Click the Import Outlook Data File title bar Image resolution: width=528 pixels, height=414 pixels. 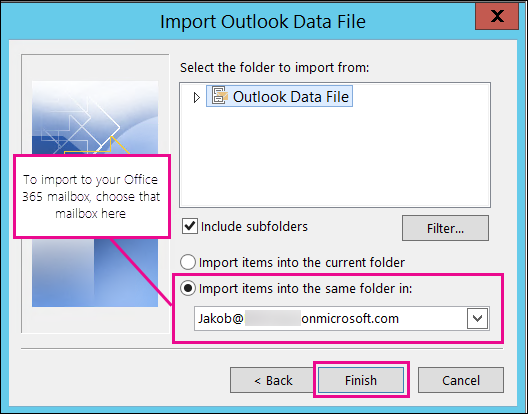pos(263,22)
